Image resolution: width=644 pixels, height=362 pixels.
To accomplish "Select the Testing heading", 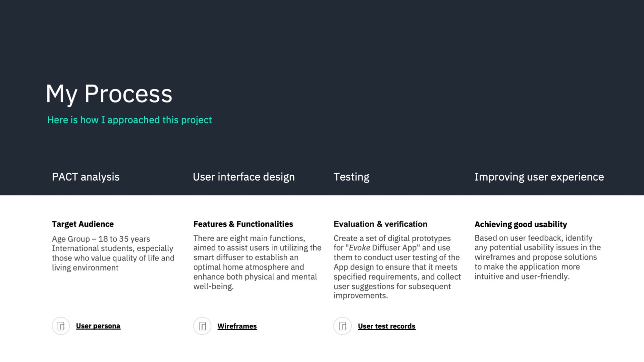I will (351, 177).
